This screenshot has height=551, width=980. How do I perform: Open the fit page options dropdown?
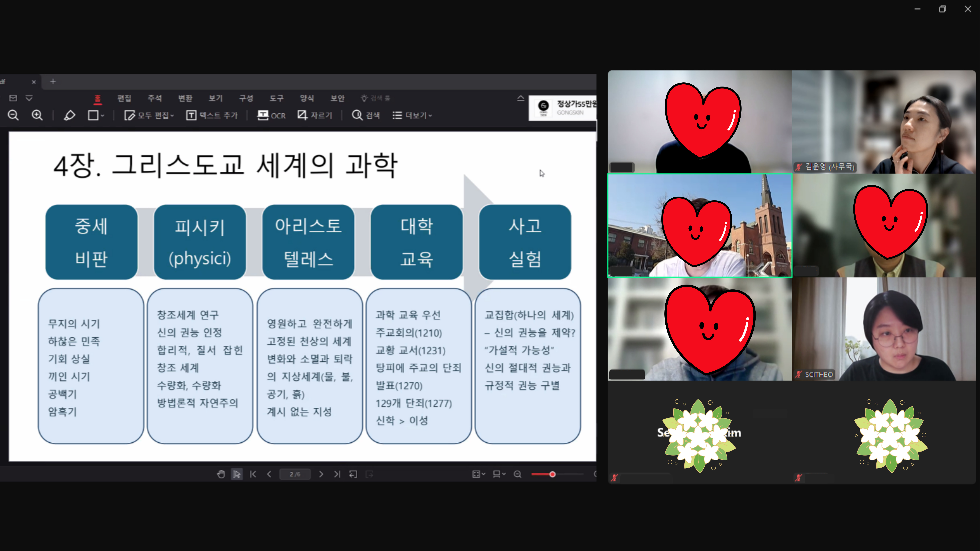coord(479,474)
